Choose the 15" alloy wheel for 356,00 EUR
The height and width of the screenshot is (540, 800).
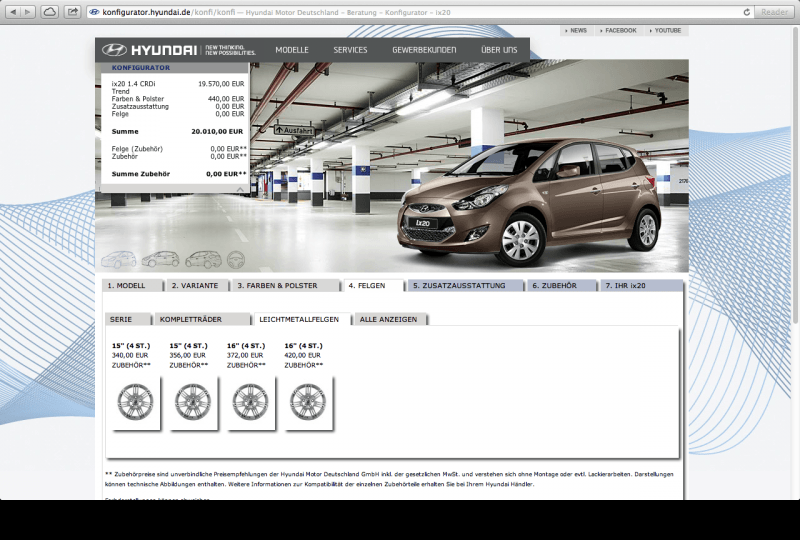193,402
